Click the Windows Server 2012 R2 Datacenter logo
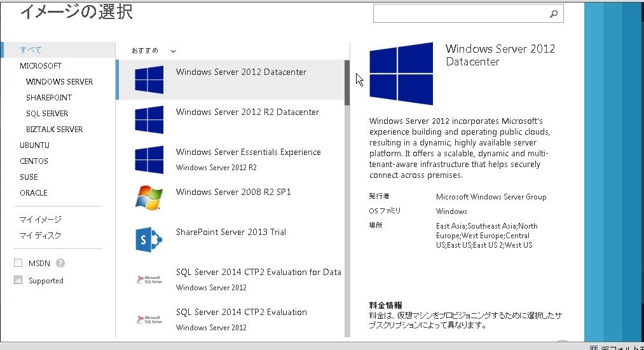 click(149, 120)
